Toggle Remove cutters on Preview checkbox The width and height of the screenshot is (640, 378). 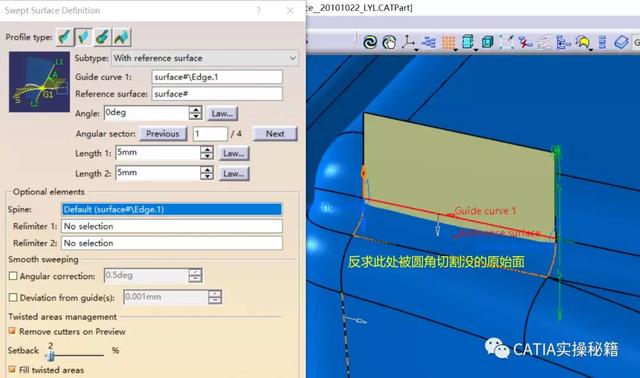[12, 331]
